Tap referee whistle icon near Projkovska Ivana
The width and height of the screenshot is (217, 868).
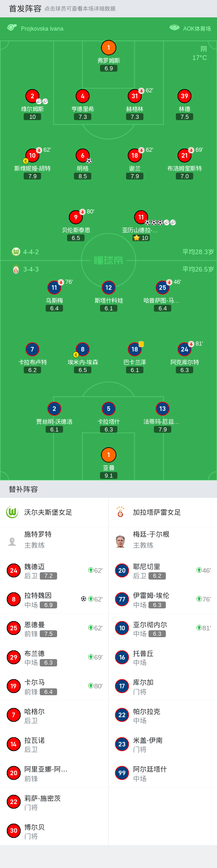(12, 28)
